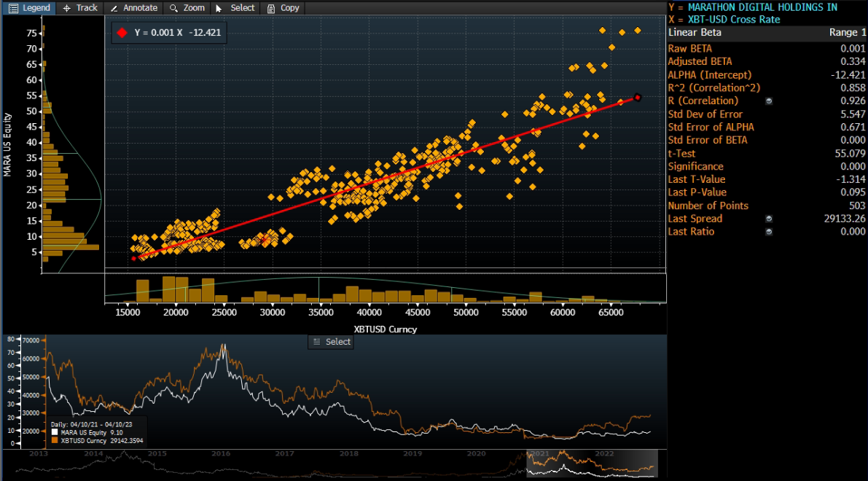The image size is (868, 481).
Task: Select the Annotate tool
Action: tap(133, 8)
